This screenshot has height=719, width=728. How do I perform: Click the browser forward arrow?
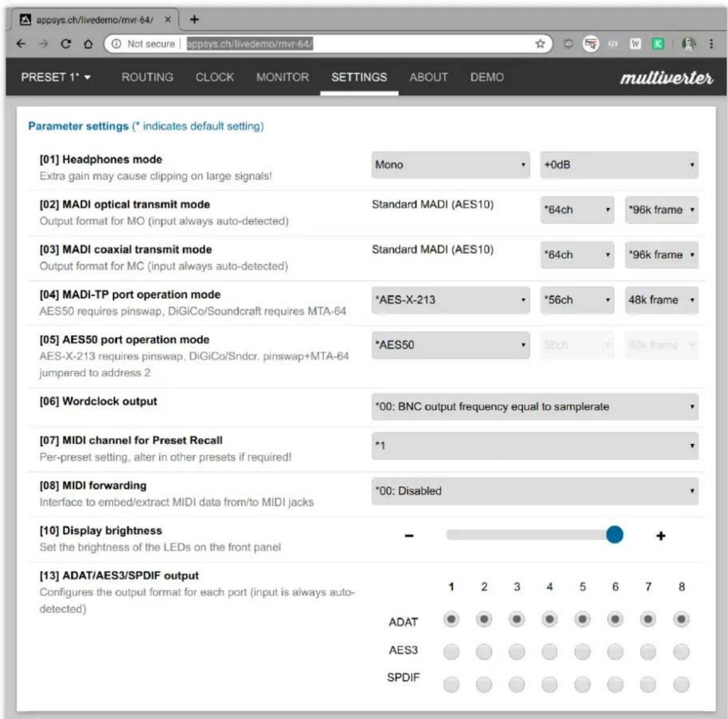(43, 44)
